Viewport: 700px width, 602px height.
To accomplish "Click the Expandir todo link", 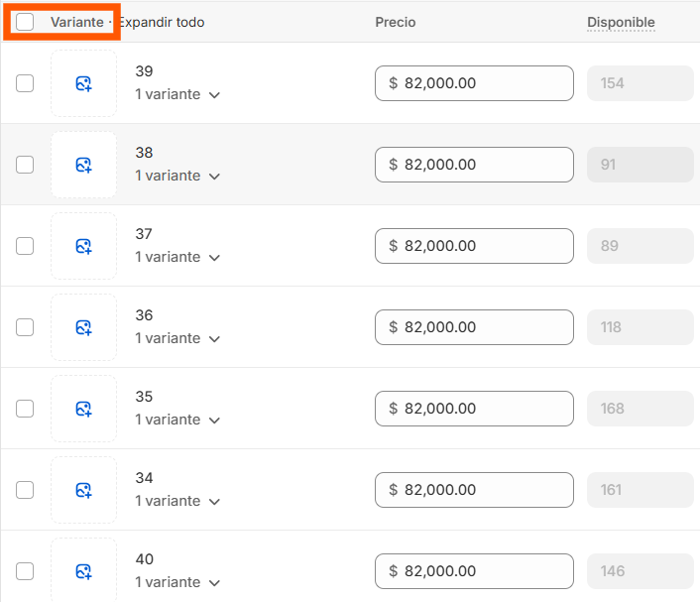I will click(162, 22).
